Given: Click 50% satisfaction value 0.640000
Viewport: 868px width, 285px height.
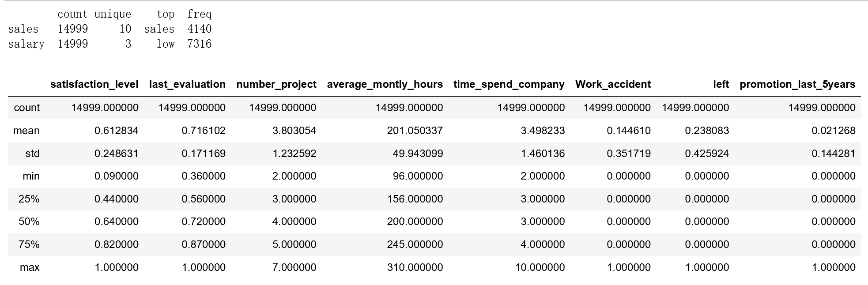Looking at the screenshot, I should pos(117,221).
